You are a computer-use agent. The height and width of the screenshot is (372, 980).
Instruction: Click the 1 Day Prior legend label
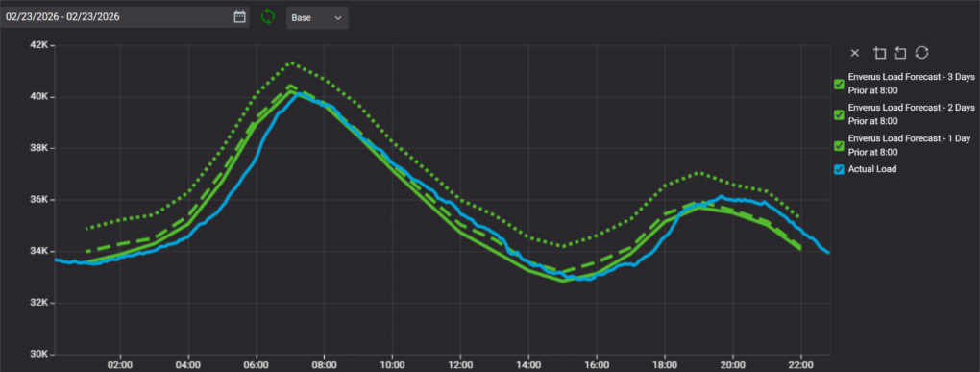pos(909,146)
